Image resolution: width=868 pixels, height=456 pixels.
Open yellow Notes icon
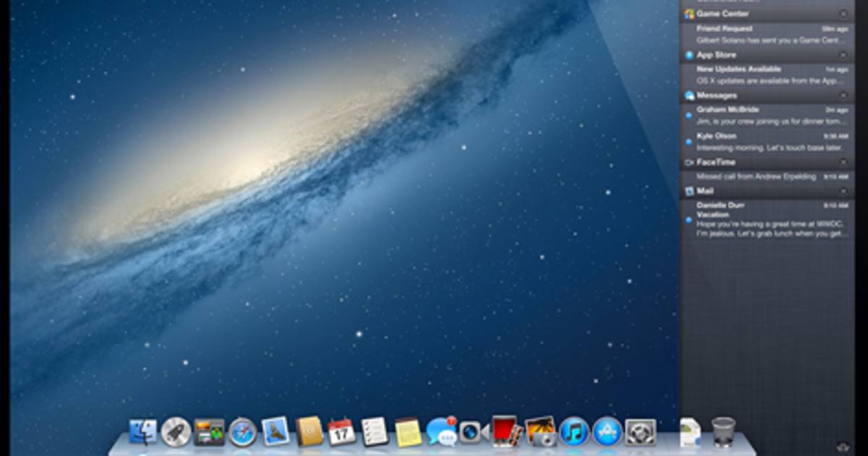coord(408,432)
